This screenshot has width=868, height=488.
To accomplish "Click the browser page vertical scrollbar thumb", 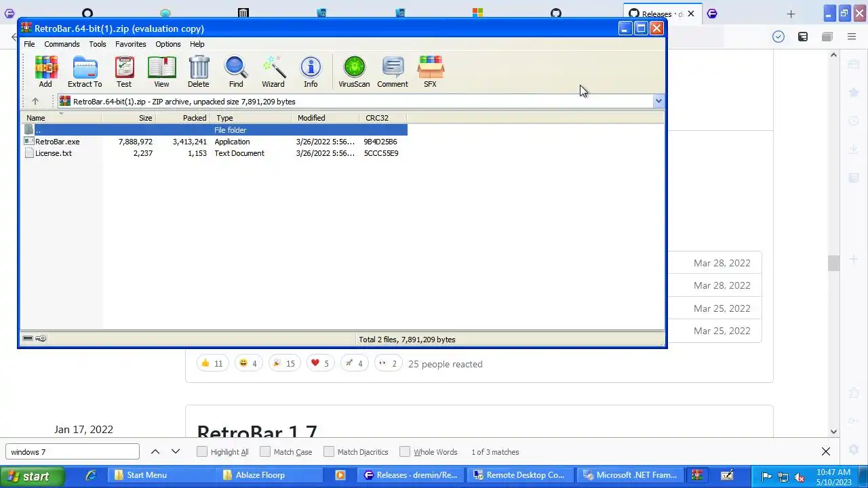I will [x=834, y=263].
